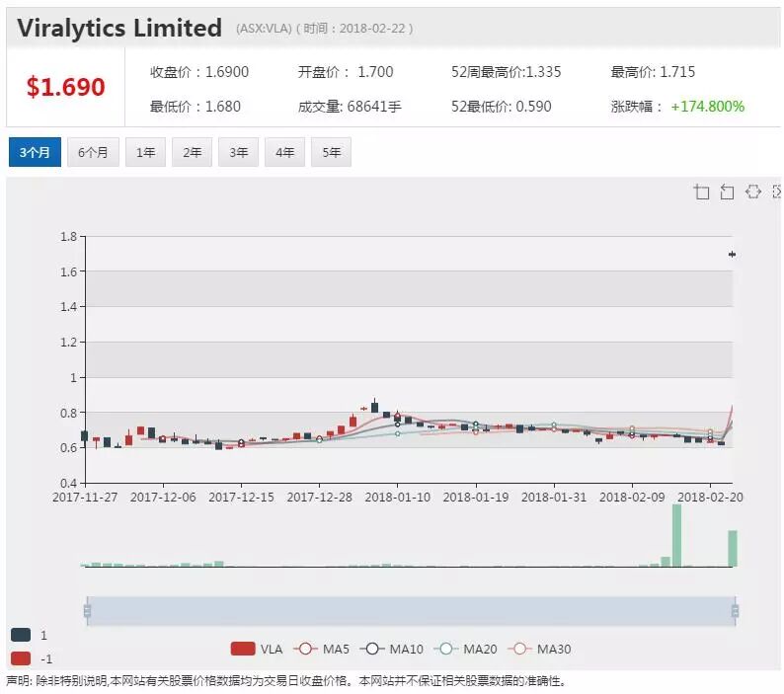Click the 1.2 y-axis label
Screen dimensions: 784x694
(68, 342)
